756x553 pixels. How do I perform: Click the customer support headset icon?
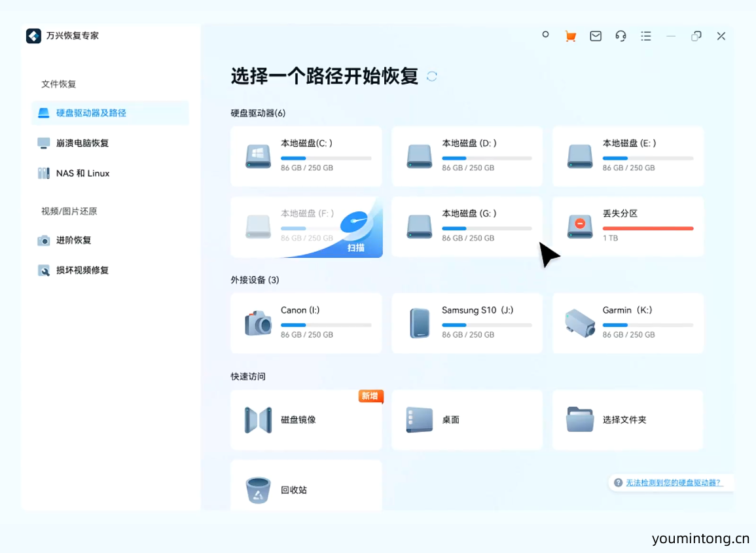pyautogui.click(x=621, y=37)
